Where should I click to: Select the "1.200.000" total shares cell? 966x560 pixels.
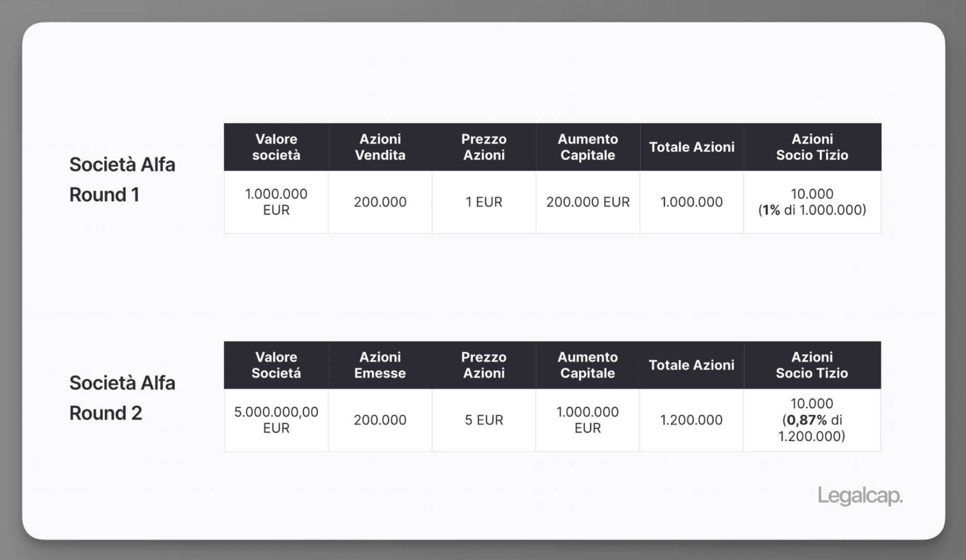click(x=691, y=420)
